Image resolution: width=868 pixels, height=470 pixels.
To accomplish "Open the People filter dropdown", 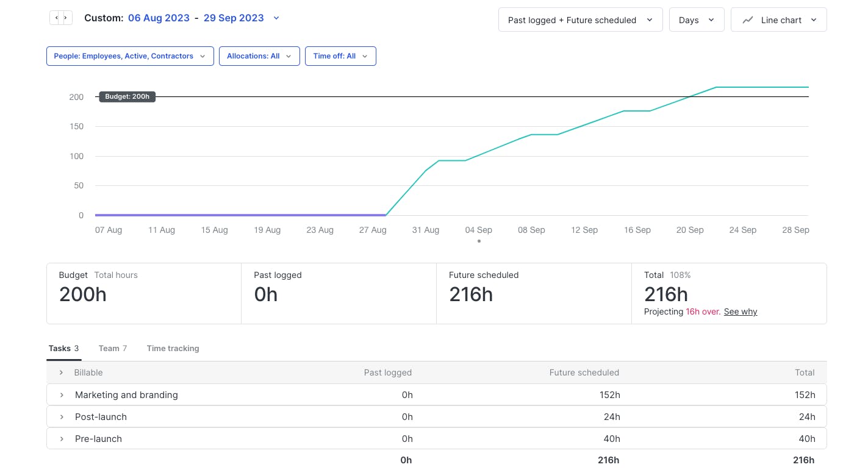I will tap(130, 56).
